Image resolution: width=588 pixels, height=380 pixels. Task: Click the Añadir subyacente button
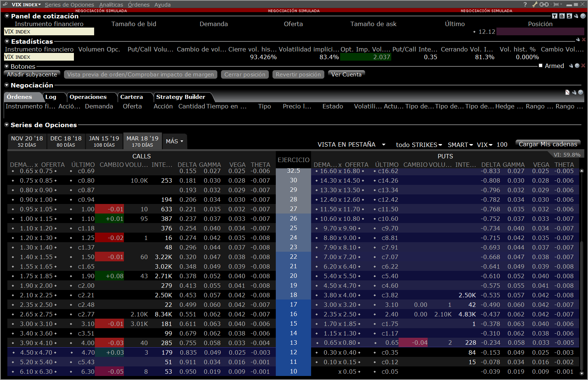coord(32,74)
